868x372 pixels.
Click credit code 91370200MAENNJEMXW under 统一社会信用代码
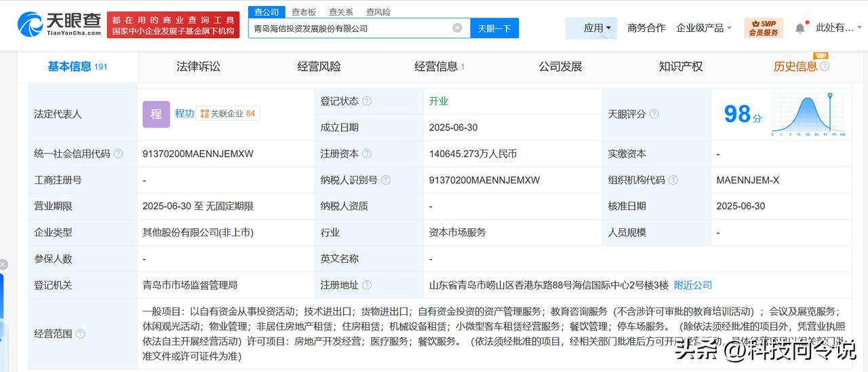point(198,154)
